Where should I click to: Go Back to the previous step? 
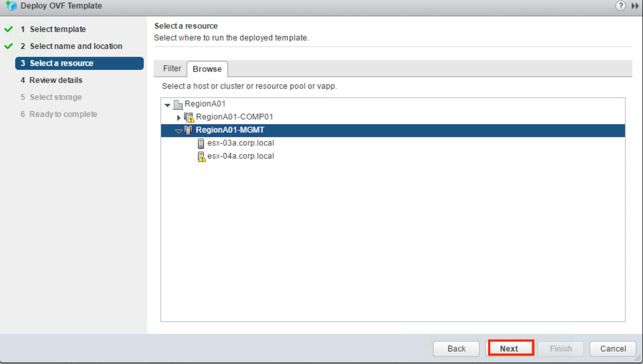coord(456,349)
